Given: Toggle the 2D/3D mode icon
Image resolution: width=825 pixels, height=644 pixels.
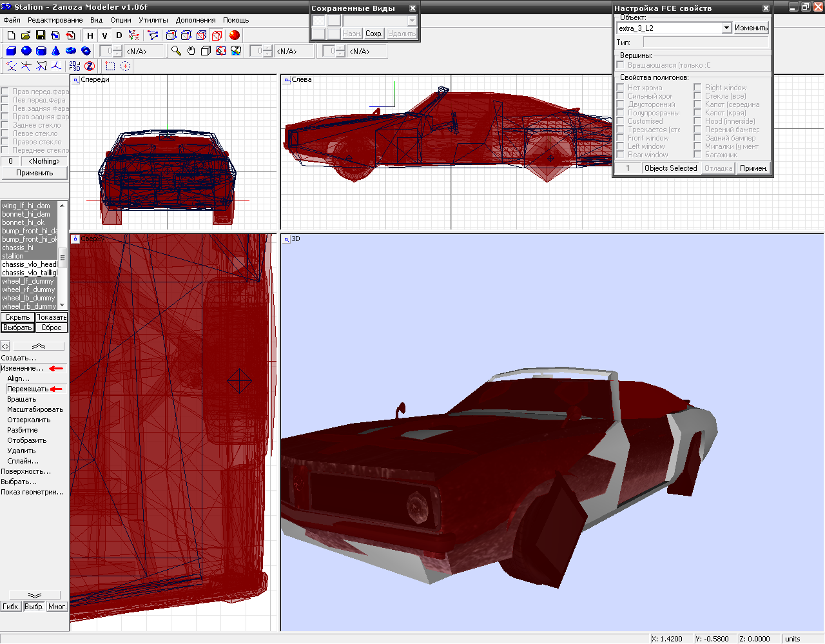Looking at the screenshot, I should pyautogui.click(x=75, y=66).
